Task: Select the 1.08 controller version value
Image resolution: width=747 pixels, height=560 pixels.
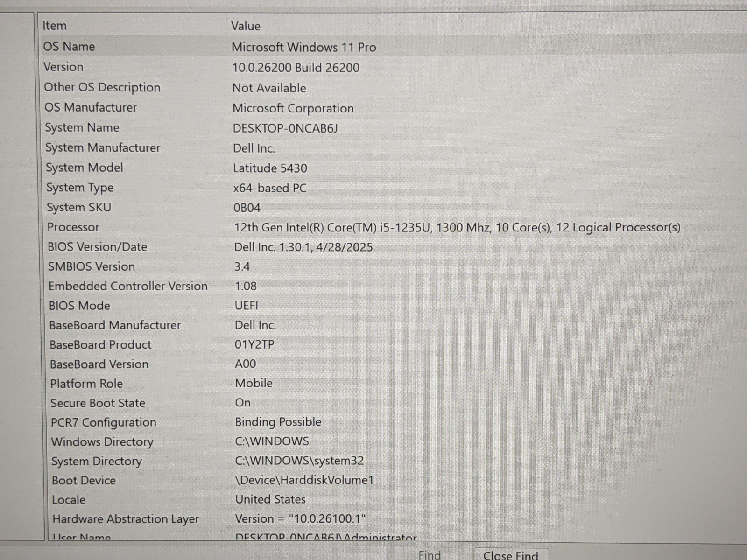Action: click(x=246, y=286)
